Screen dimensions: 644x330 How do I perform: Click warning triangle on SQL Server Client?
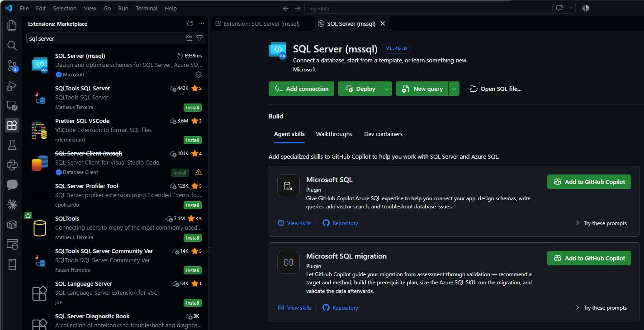[x=198, y=172]
